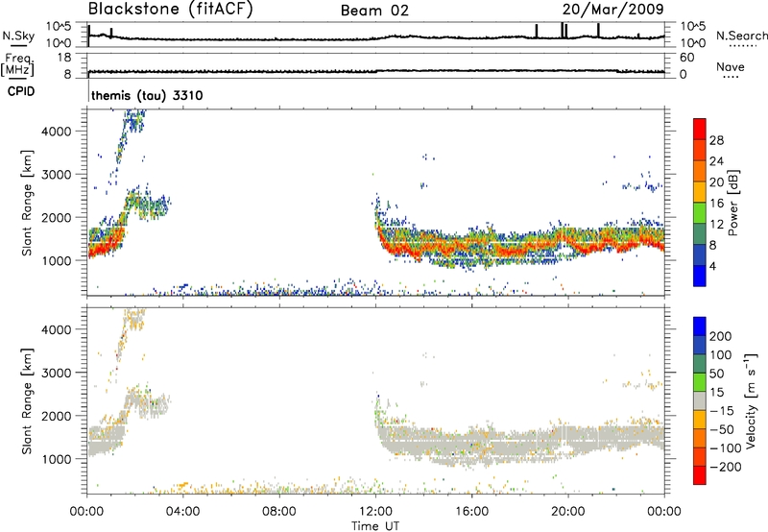Click '4000' on power panel range axis
This screenshot has width=768, height=532.
(57, 132)
